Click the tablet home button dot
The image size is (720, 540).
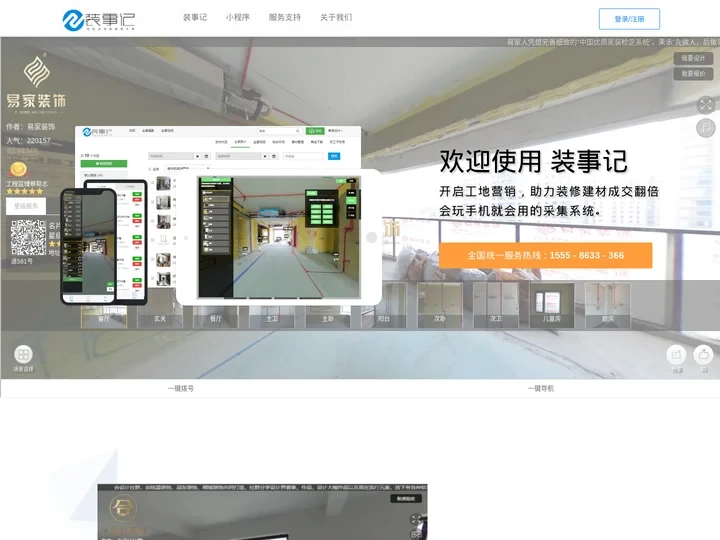coord(371,237)
